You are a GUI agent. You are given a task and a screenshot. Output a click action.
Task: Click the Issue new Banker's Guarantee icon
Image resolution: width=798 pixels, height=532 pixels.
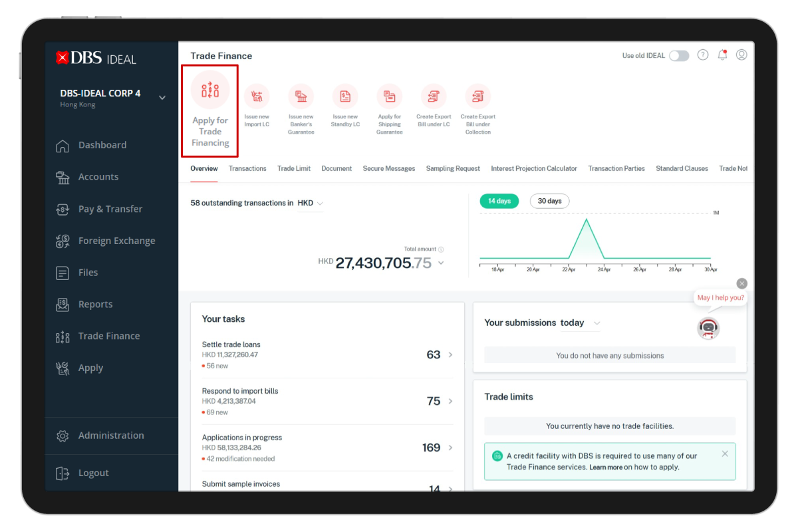(x=301, y=95)
